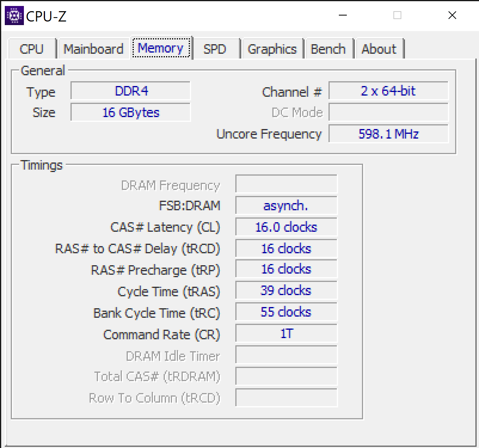Screen dimensions: 479x448
Task: Click the empty Total CAS# (tRDRAM) field
Action: tap(286, 376)
